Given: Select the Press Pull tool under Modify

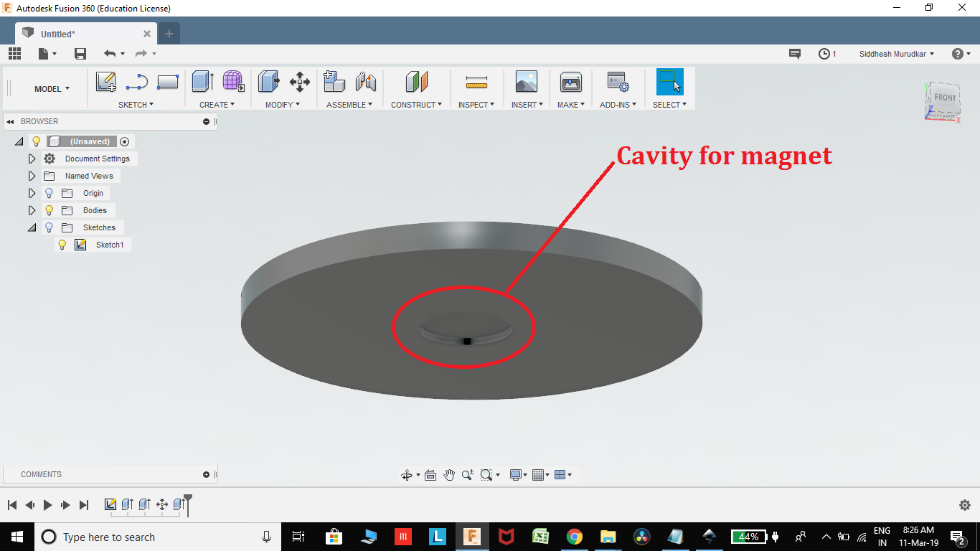Looking at the screenshot, I should [x=268, y=82].
